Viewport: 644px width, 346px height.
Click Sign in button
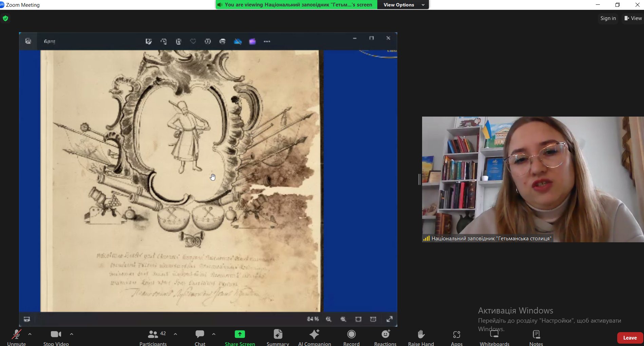pyautogui.click(x=608, y=18)
